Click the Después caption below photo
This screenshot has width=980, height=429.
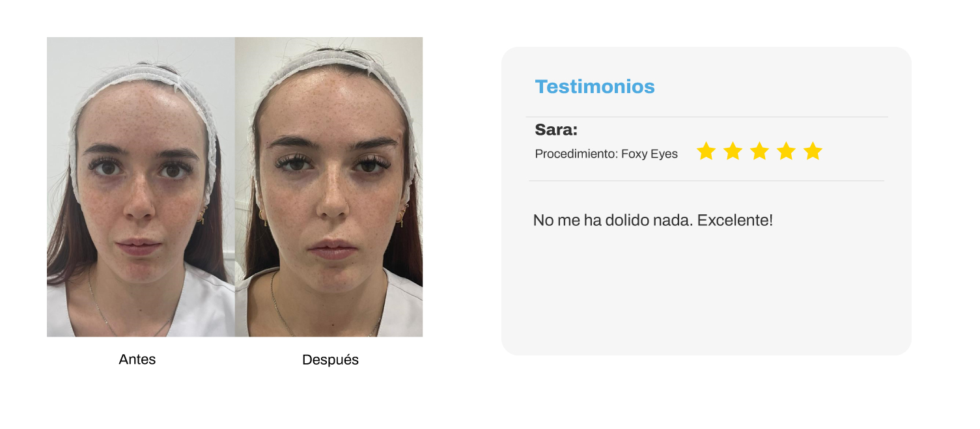coord(330,360)
